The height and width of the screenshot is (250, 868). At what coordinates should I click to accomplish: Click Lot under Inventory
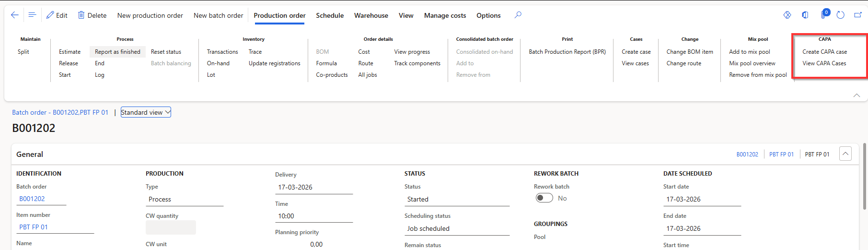211,75
